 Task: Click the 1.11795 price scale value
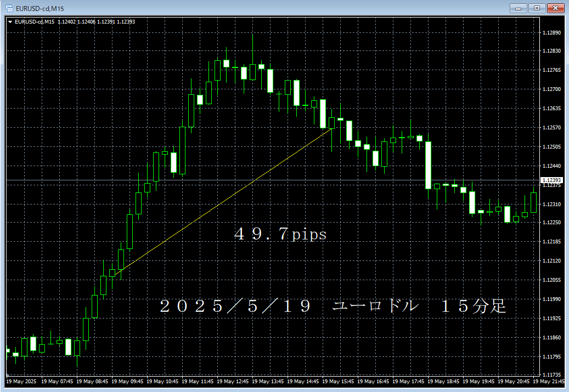coord(551,357)
